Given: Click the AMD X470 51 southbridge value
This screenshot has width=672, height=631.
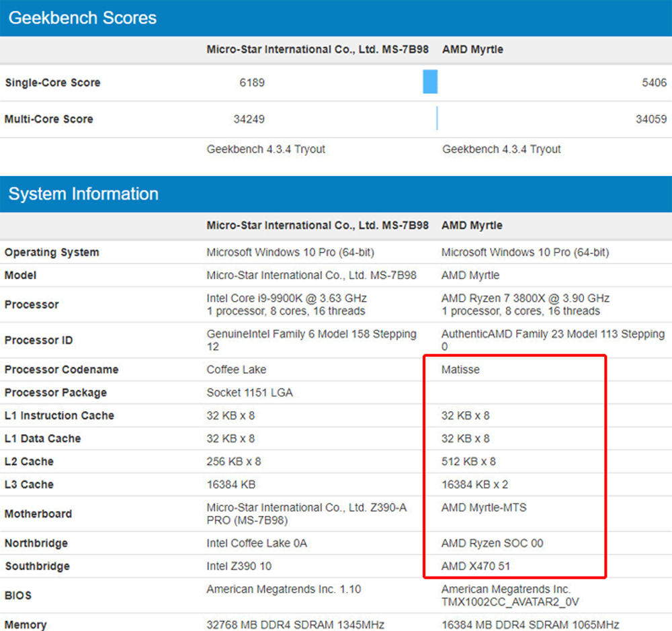Looking at the screenshot, I should 476,566.
